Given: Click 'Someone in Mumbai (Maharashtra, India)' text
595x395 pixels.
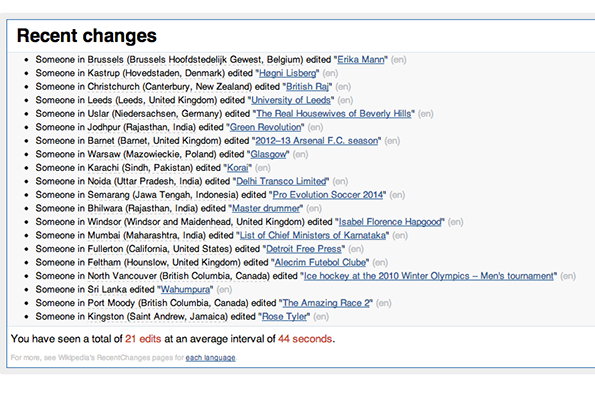Looking at the screenshot, I should click(121, 235).
